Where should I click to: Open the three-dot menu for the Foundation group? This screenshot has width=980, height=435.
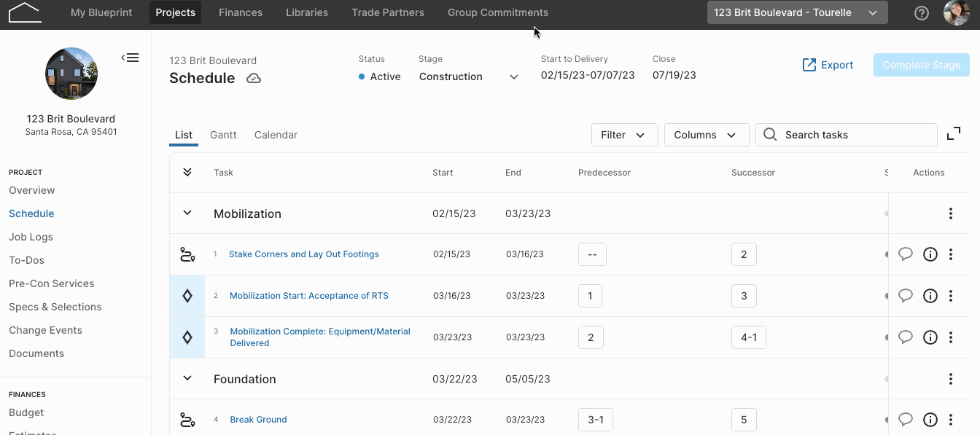[951, 379]
